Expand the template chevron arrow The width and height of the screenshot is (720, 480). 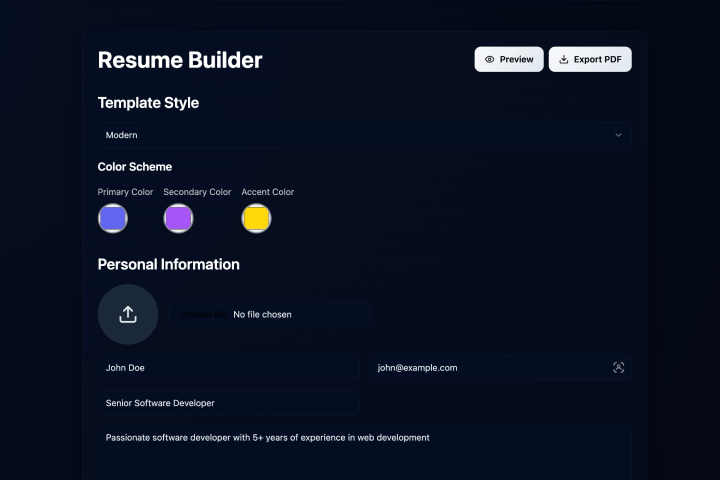(618, 135)
